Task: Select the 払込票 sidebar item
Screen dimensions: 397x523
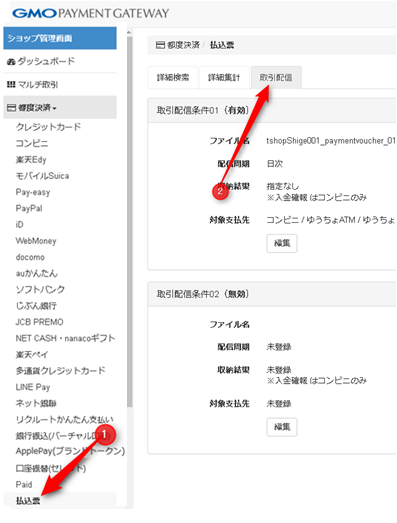Action: (28, 501)
